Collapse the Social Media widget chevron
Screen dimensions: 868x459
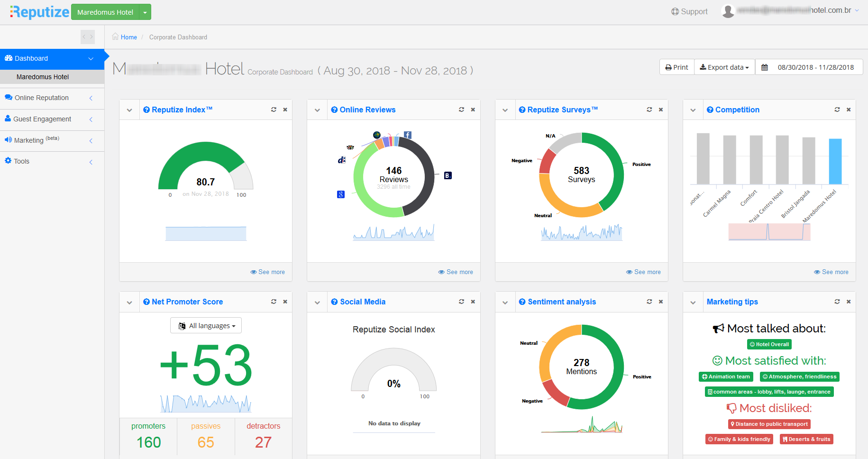tap(317, 302)
